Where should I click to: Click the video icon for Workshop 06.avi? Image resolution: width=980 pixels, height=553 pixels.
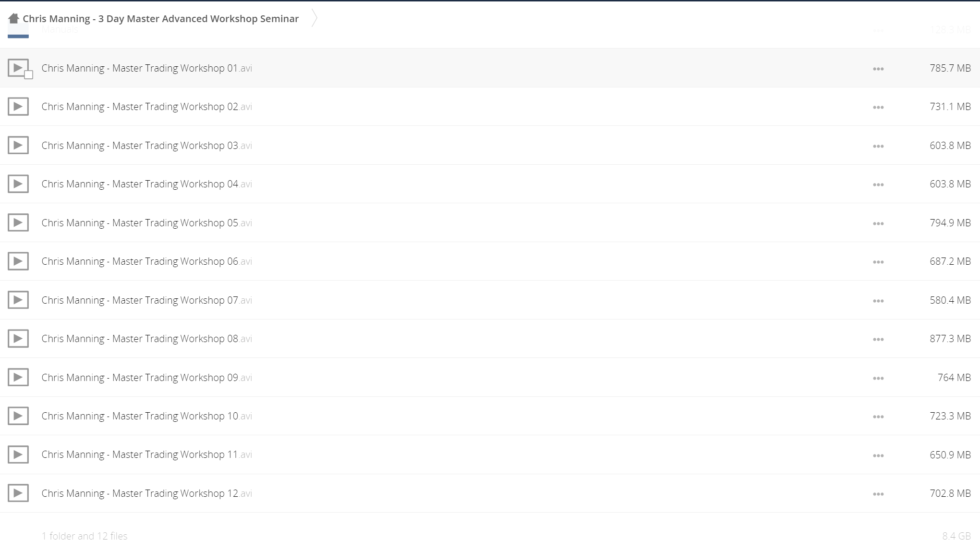pyautogui.click(x=18, y=261)
